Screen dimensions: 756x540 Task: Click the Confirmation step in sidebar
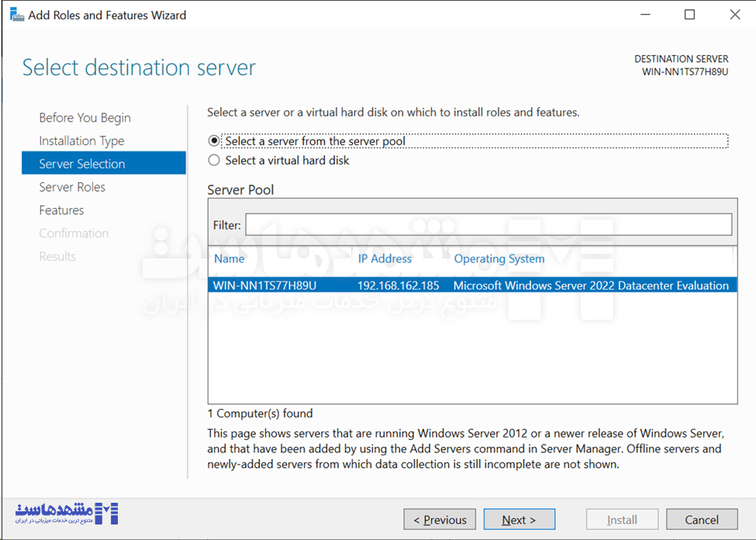point(74,233)
